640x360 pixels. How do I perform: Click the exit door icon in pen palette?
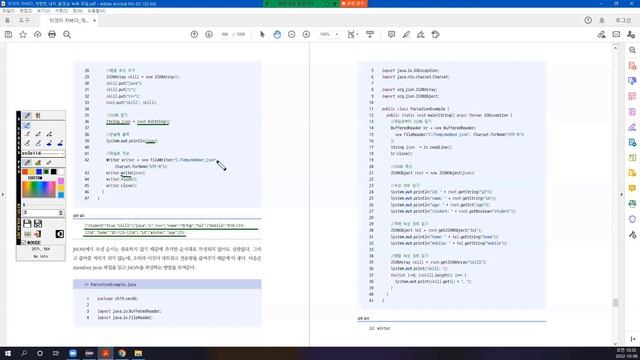38,234
